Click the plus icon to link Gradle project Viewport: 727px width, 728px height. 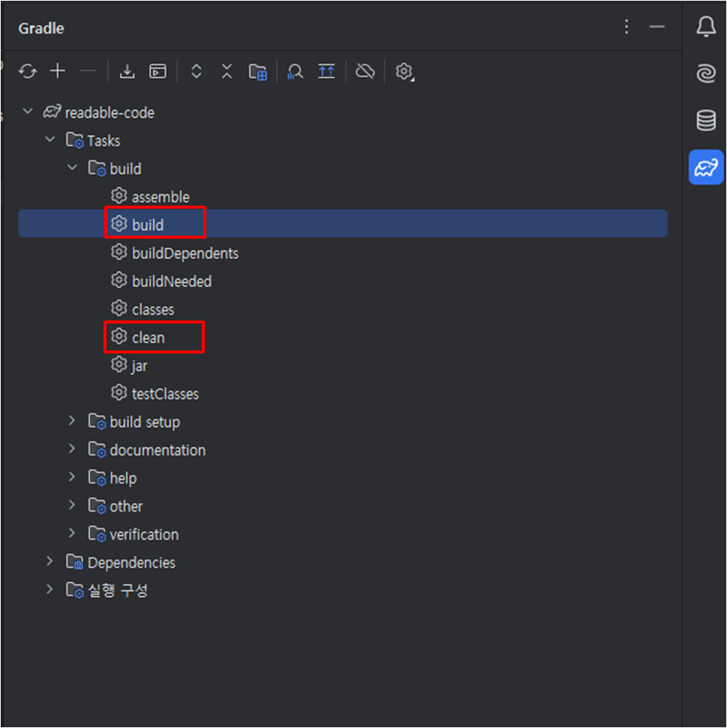pyautogui.click(x=58, y=71)
